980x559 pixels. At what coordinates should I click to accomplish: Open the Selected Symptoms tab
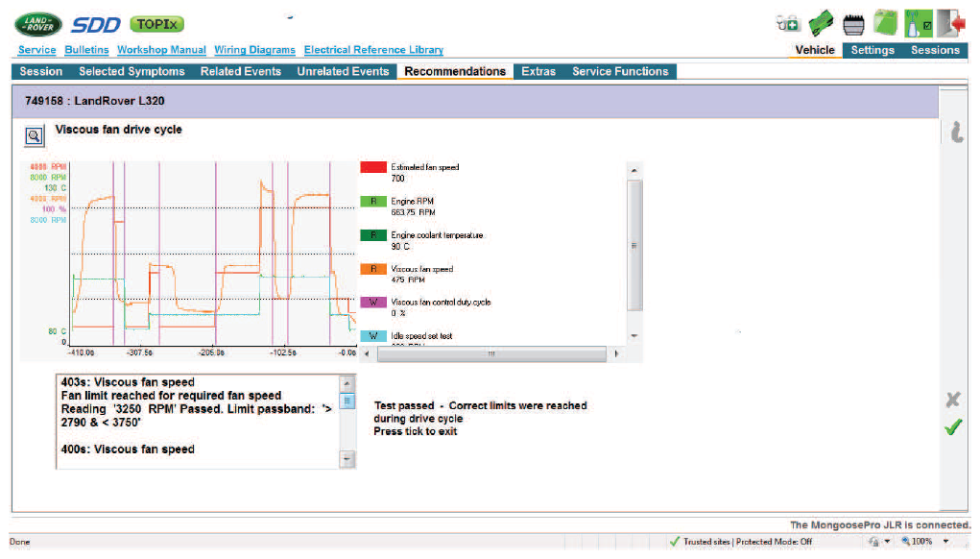coord(131,71)
